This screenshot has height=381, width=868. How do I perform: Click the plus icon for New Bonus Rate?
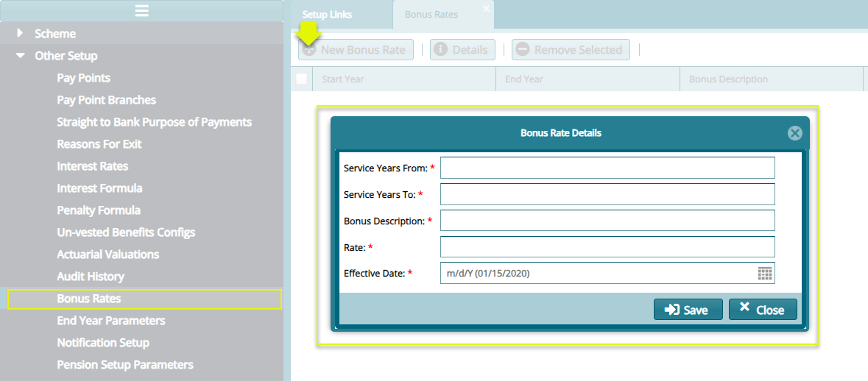click(x=310, y=50)
